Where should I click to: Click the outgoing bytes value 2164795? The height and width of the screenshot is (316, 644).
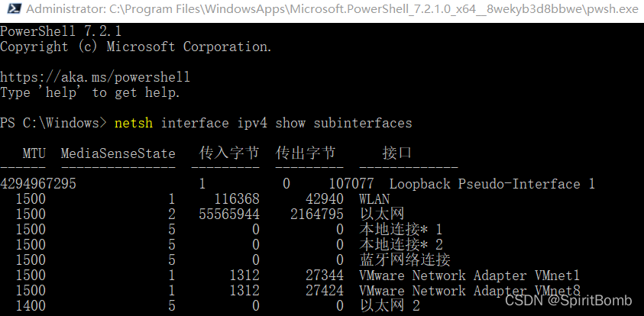pos(317,214)
